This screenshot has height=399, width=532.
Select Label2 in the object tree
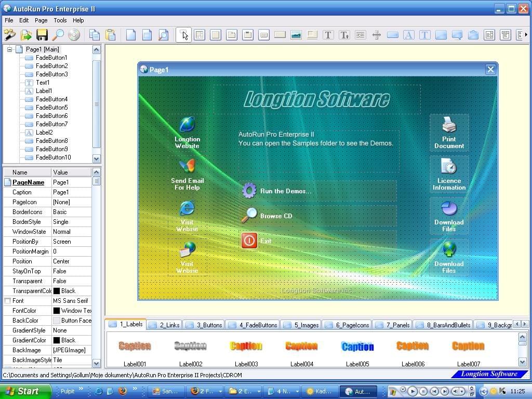[x=44, y=132]
